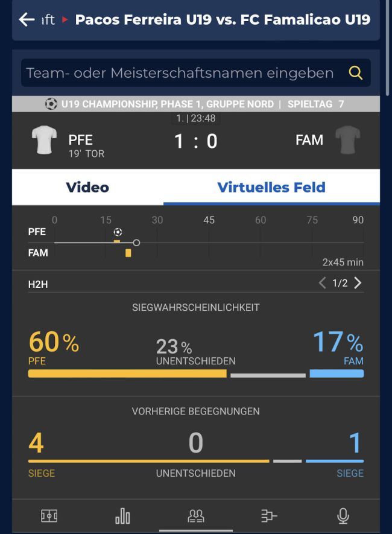This screenshot has height=534, width=392.
Task: Switch to the Video tab
Action: click(x=87, y=187)
